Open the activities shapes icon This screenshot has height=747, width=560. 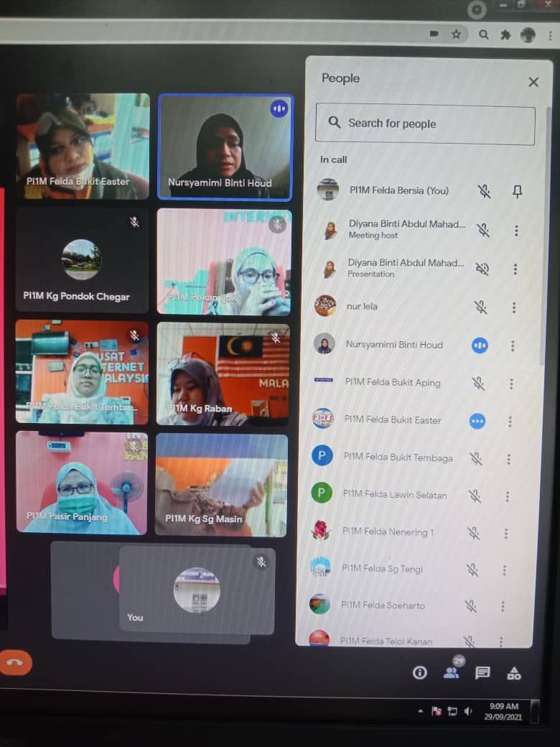(x=514, y=673)
